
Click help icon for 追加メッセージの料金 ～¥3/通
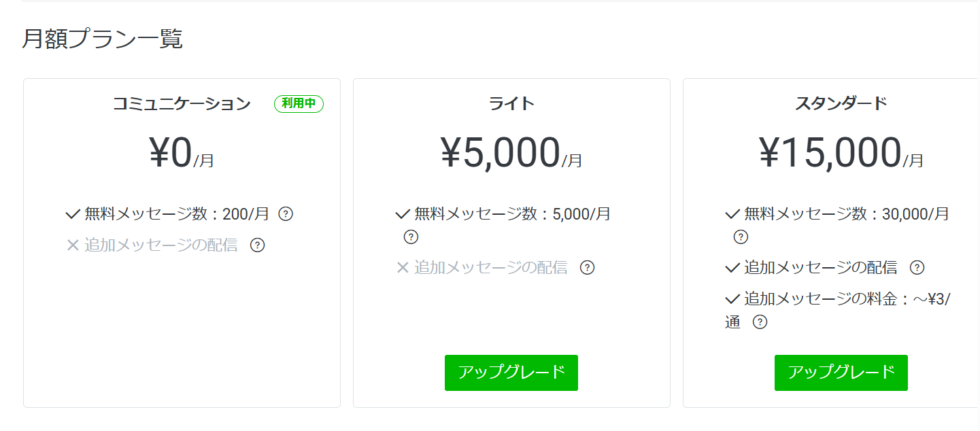(760, 322)
